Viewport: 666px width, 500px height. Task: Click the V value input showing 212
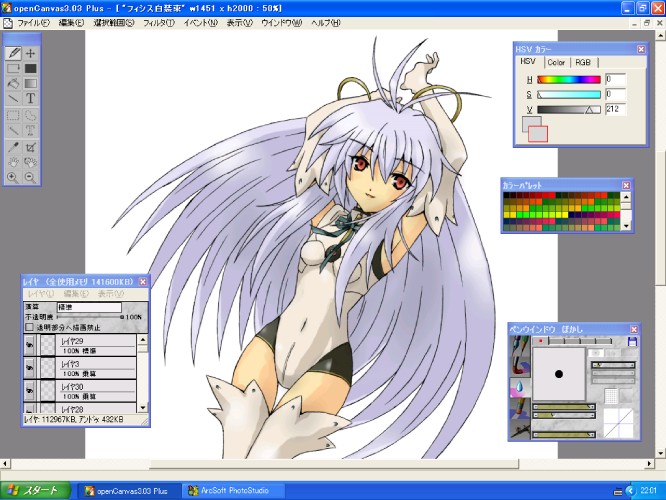click(x=615, y=109)
